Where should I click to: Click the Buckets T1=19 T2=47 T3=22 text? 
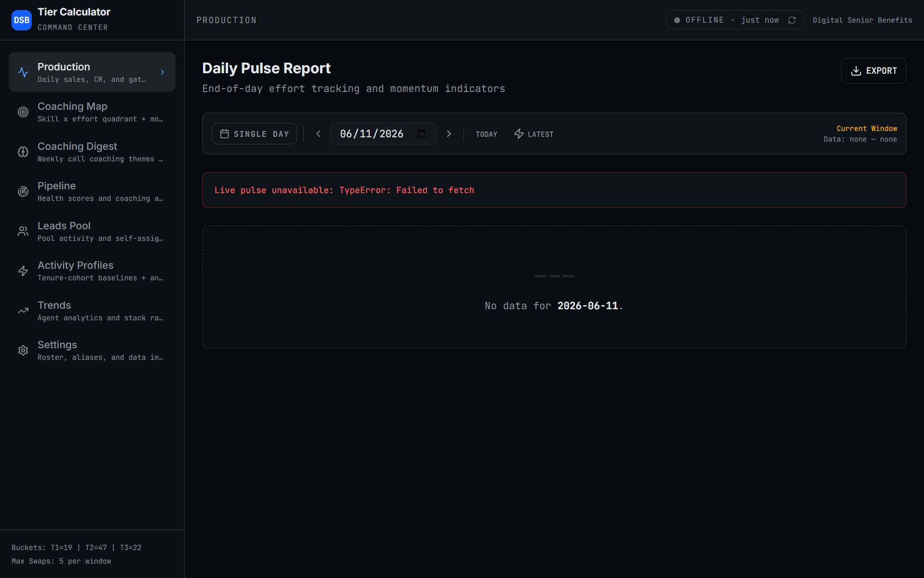point(77,548)
